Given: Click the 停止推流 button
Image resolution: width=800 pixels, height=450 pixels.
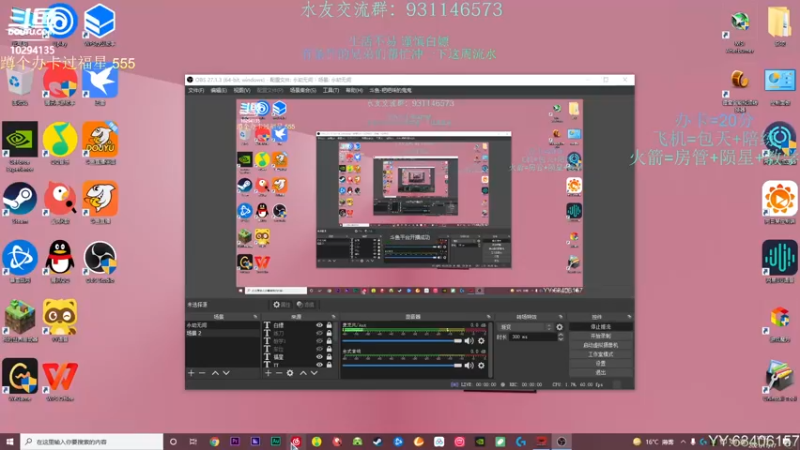Looking at the screenshot, I should pyautogui.click(x=601, y=327).
